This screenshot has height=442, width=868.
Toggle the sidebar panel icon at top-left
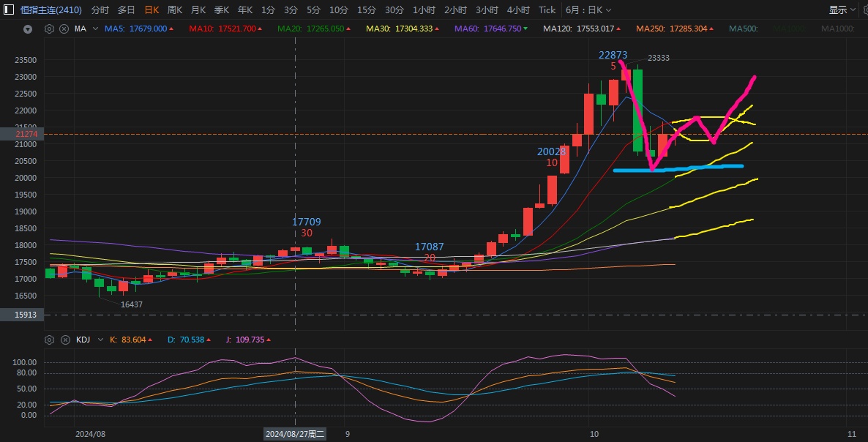click(x=8, y=10)
